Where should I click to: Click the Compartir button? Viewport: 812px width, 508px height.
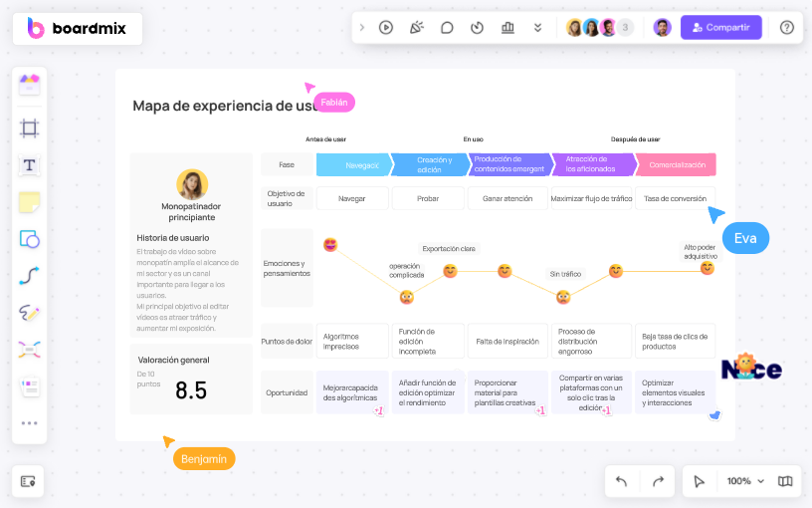point(720,28)
